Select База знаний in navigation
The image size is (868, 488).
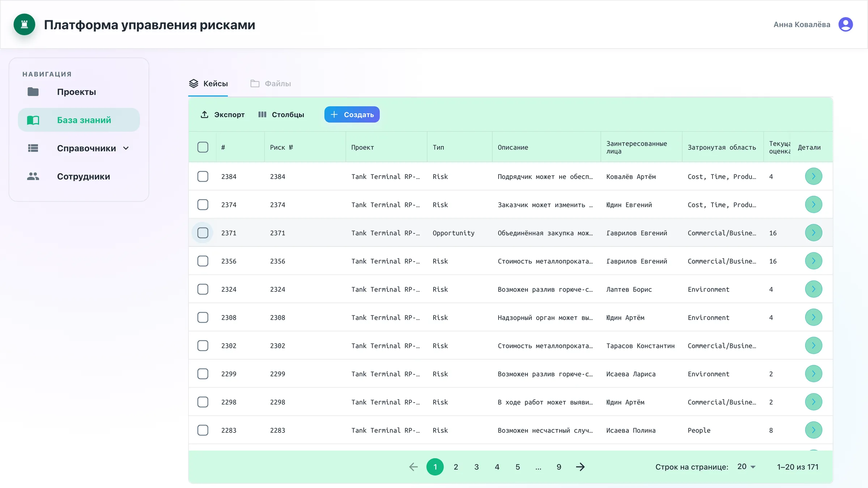(79, 120)
